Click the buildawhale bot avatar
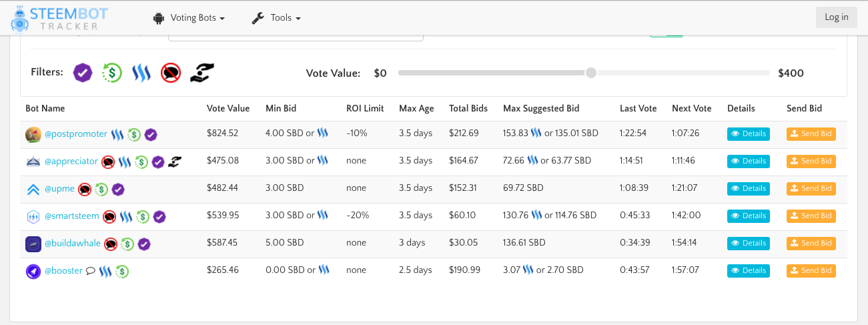 [33, 244]
